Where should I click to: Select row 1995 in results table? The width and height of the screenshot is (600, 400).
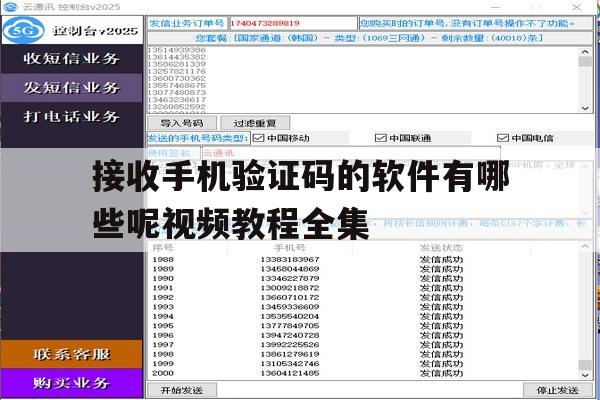coord(364,326)
